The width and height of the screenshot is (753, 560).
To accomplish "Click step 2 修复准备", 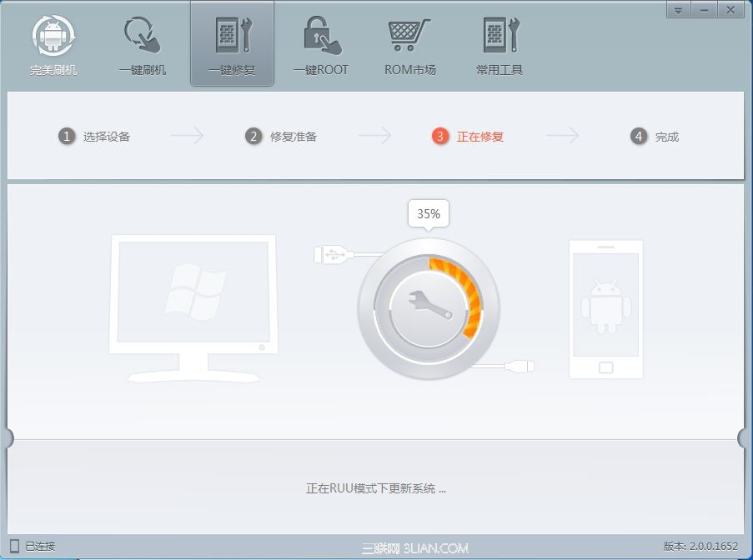I will pyautogui.click(x=281, y=137).
